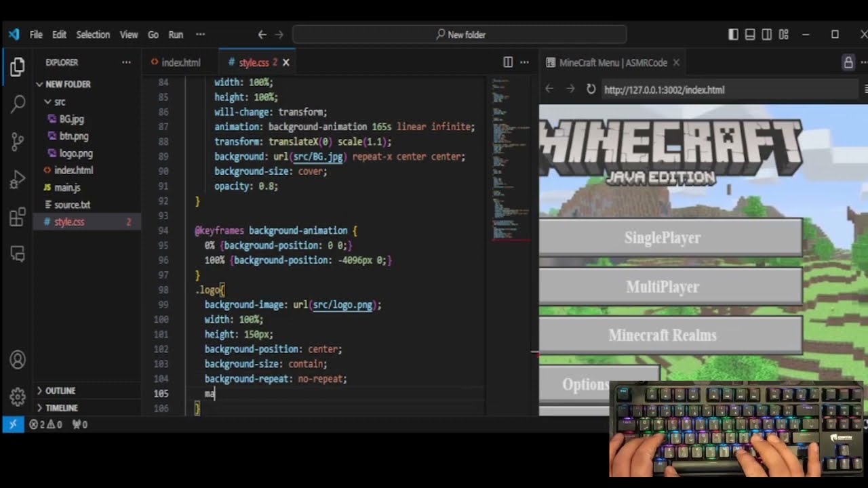Open the File menu
The width and height of the screenshot is (868, 488).
[x=36, y=35]
